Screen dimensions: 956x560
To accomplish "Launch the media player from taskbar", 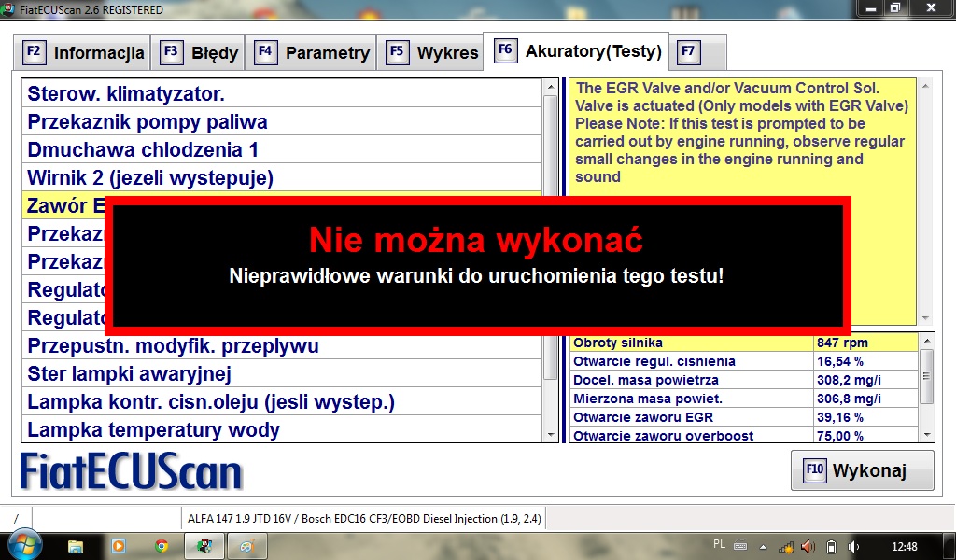I will click(x=119, y=546).
